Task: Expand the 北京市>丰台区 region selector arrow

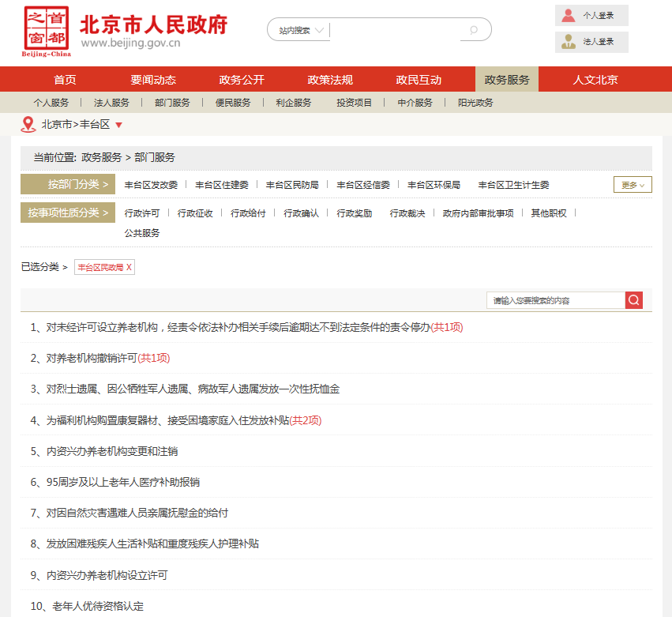Action: point(118,125)
